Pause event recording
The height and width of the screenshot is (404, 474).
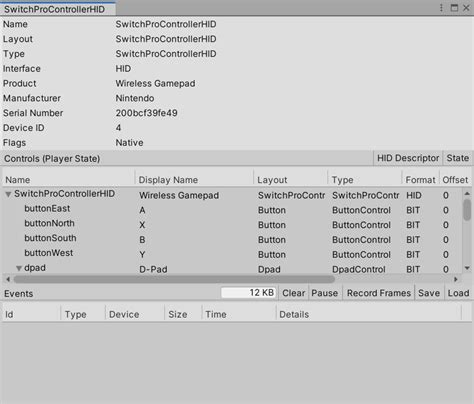(324, 293)
